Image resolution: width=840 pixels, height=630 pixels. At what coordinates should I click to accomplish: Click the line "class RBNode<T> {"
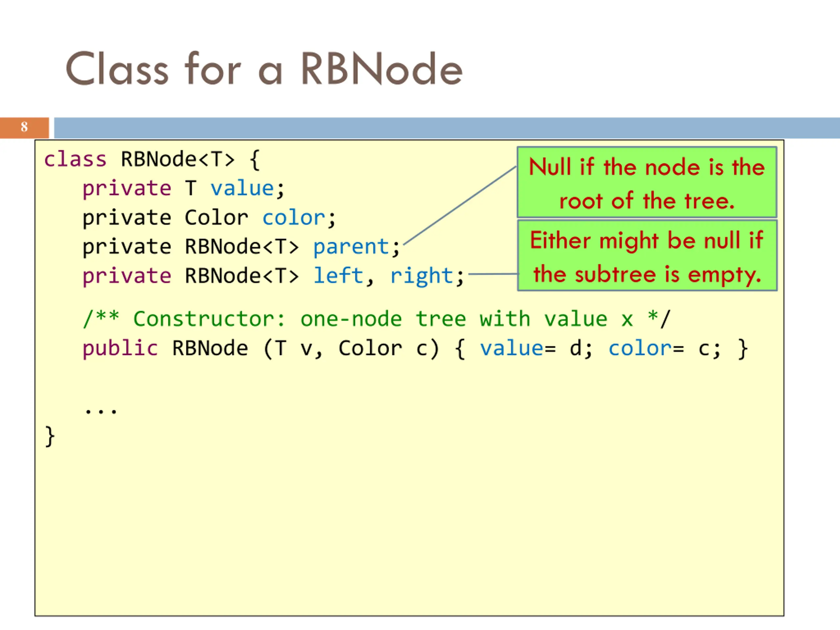pyautogui.click(x=152, y=159)
